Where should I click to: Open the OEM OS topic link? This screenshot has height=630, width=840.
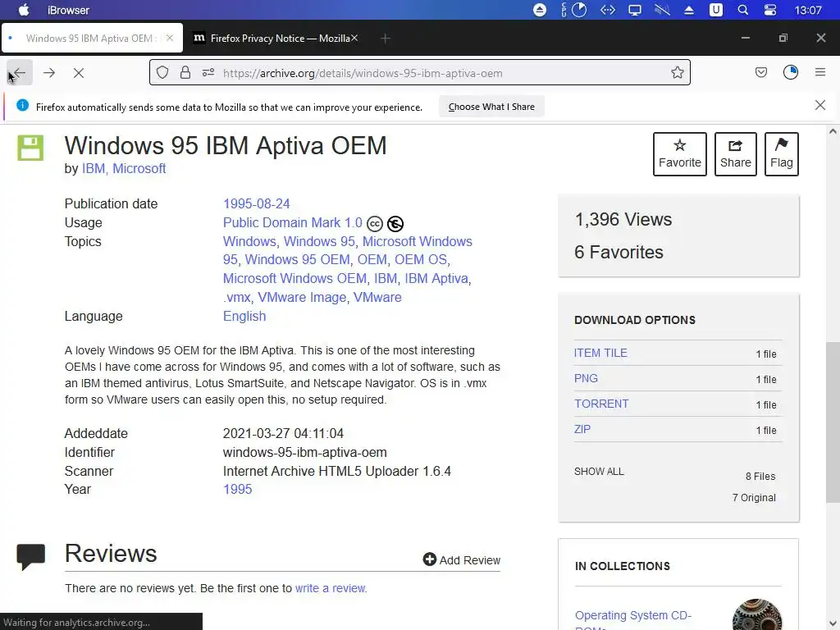421,259
